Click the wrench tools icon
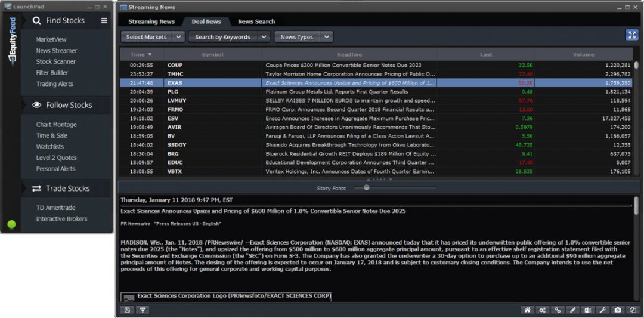 pyautogui.click(x=602, y=310)
